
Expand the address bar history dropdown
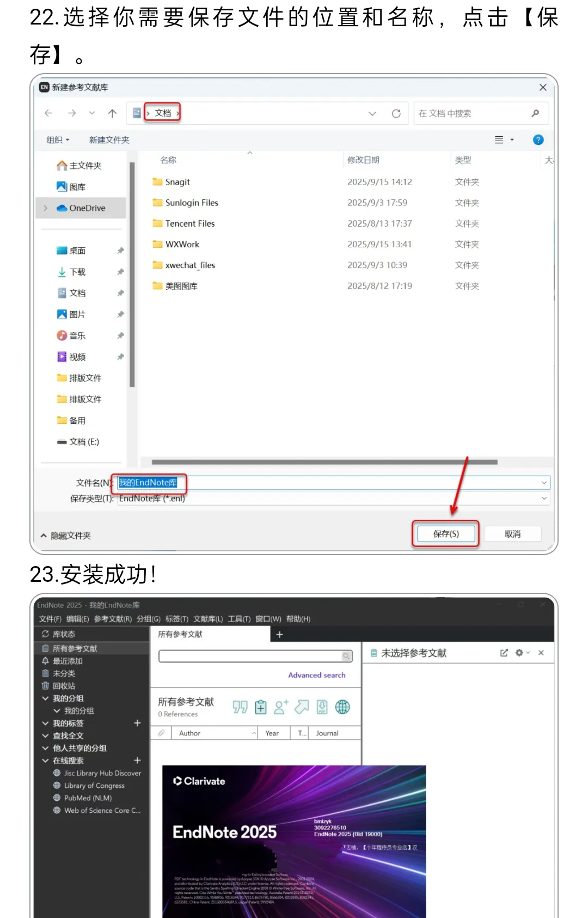click(372, 113)
